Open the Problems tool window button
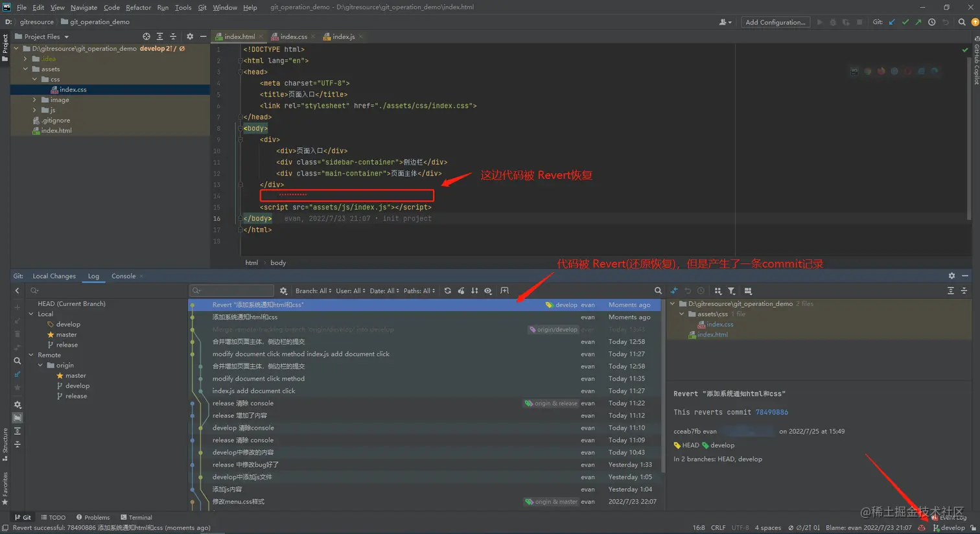980x534 pixels. pyautogui.click(x=93, y=518)
